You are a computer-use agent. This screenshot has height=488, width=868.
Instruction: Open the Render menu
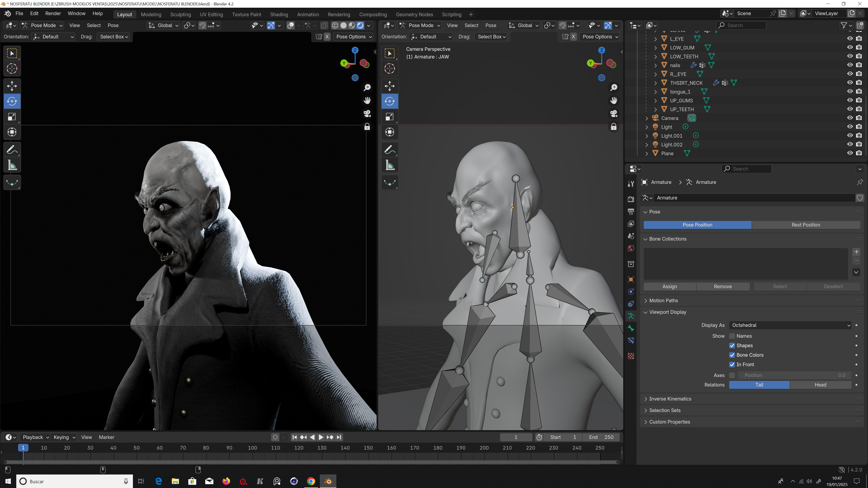point(53,14)
